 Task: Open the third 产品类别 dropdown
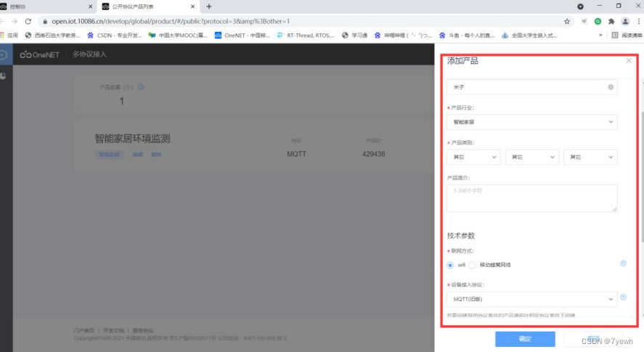pos(590,157)
